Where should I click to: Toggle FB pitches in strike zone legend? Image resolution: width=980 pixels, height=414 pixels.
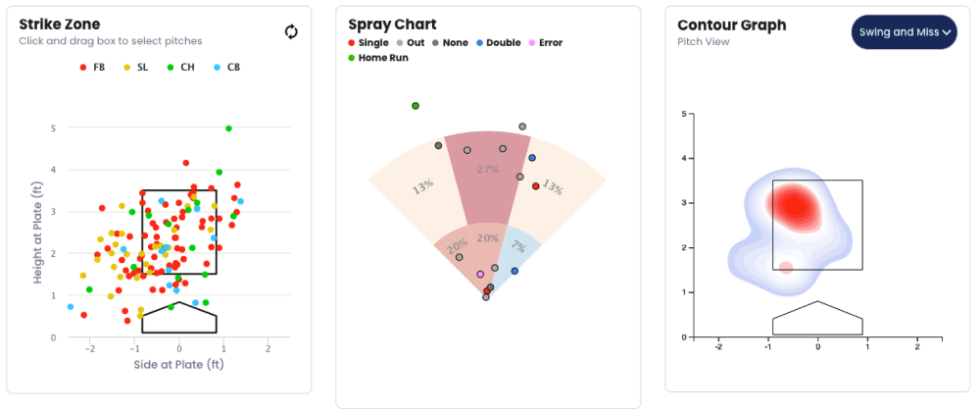[x=93, y=67]
